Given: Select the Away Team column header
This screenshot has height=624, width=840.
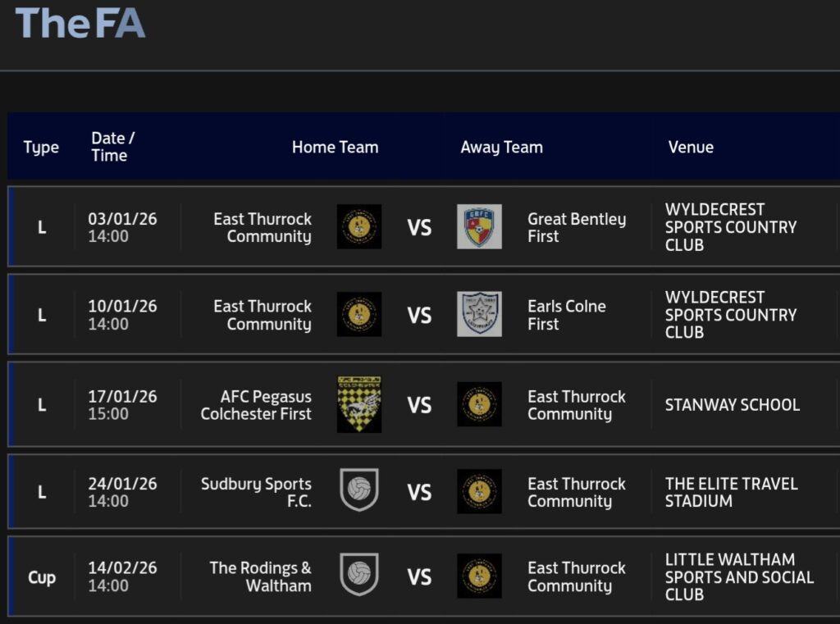Looking at the screenshot, I should click(x=501, y=148).
